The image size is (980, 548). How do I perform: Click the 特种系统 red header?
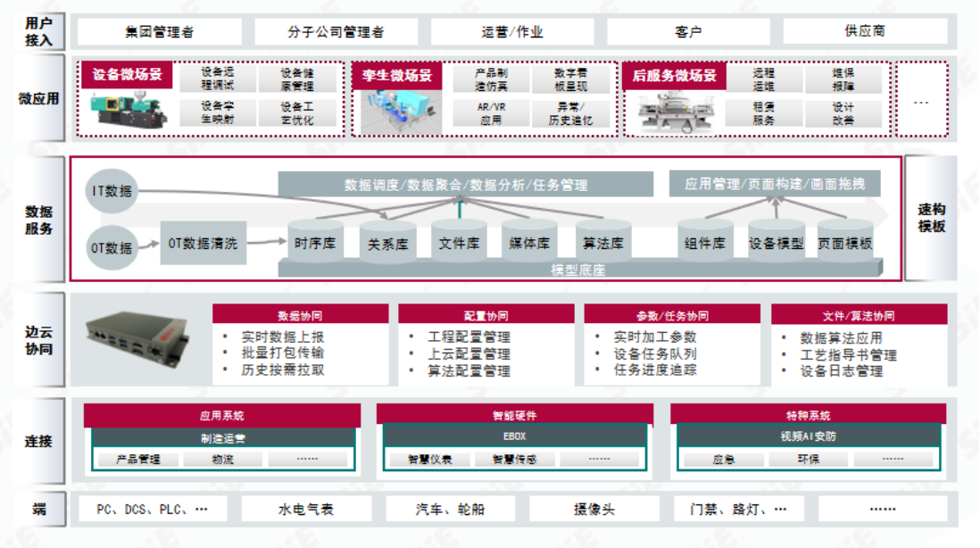(x=808, y=416)
